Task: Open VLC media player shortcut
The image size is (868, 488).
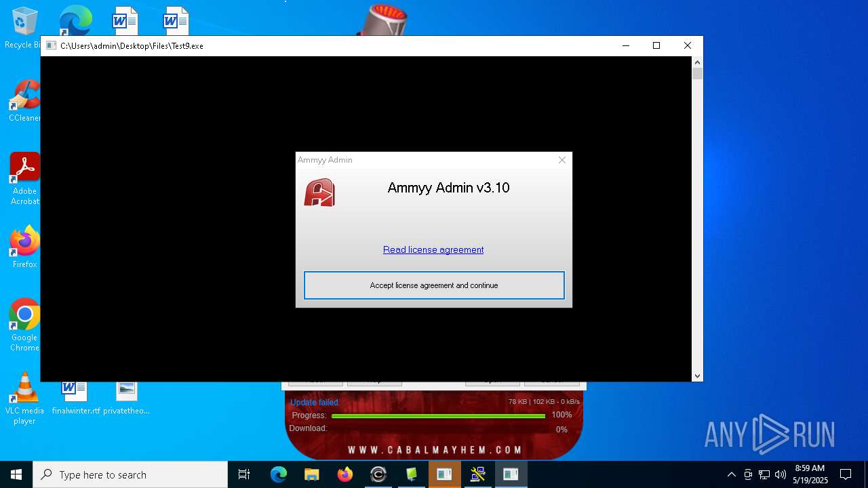Action: click(x=24, y=399)
